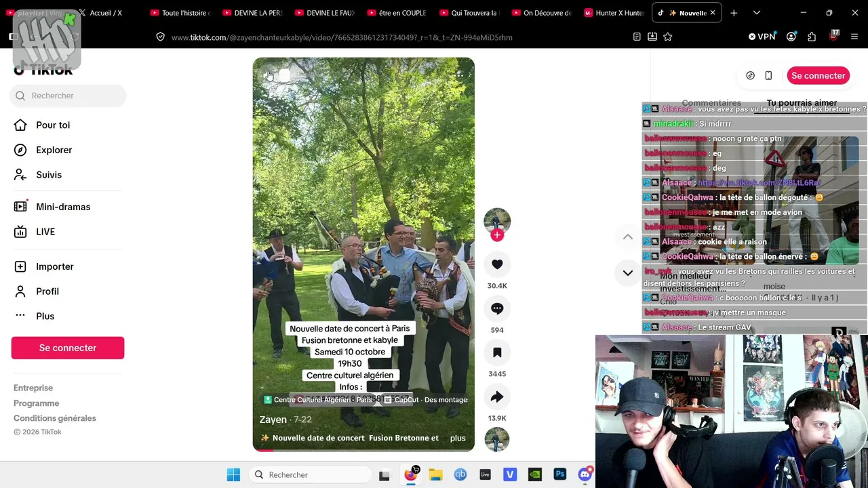Viewport: 868px width, 488px height.
Task: Open the spinning sound disc thumbnail
Action: 497,439
